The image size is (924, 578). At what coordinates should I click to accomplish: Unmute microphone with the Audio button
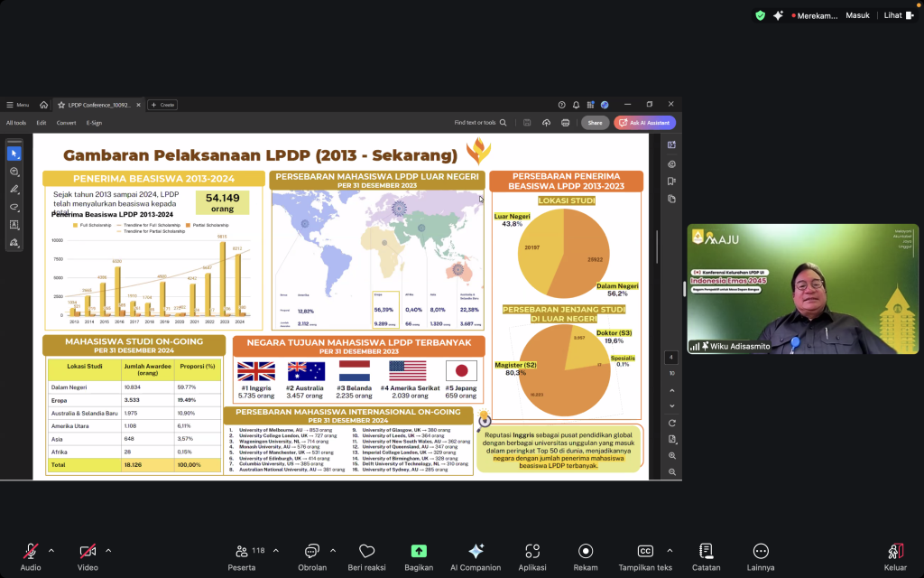[x=31, y=552]
